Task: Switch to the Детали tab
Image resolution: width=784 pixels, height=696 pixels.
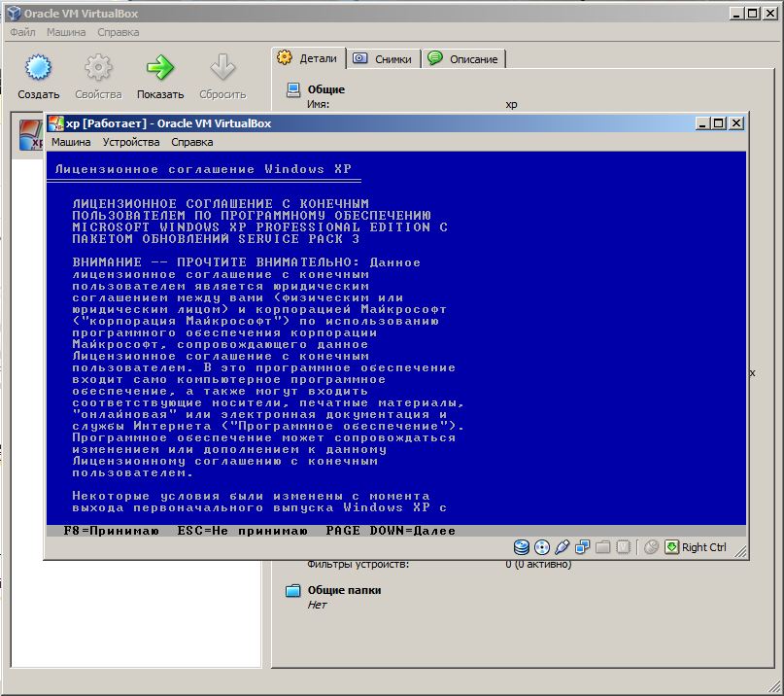Action: (309, 58)
